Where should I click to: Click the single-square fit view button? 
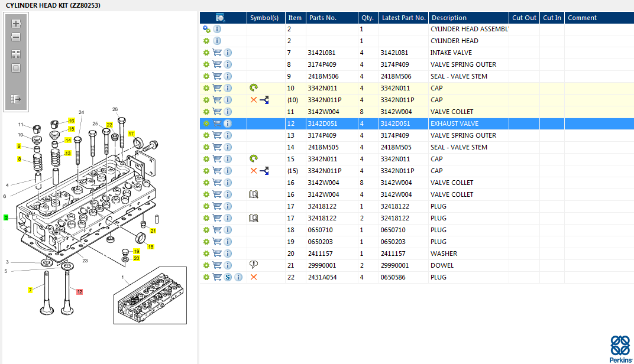16,67
